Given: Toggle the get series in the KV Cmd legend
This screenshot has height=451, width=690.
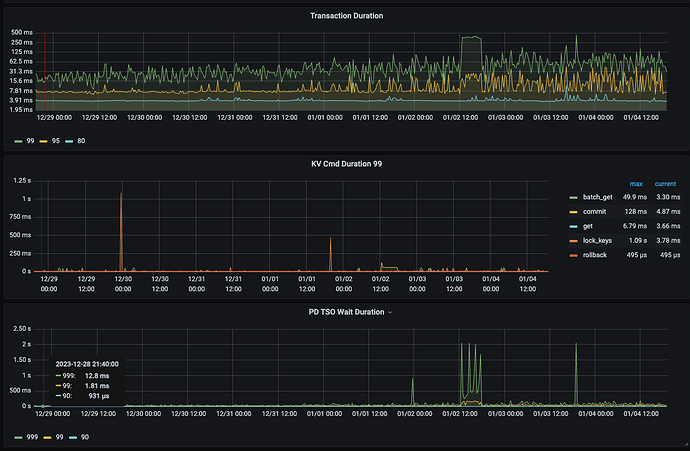Looking at the screenshot, I should pos(587,226).
